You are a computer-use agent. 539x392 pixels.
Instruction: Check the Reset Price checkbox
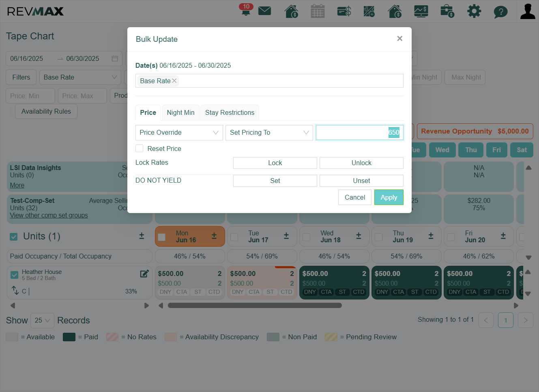click(x=140, y=149)
